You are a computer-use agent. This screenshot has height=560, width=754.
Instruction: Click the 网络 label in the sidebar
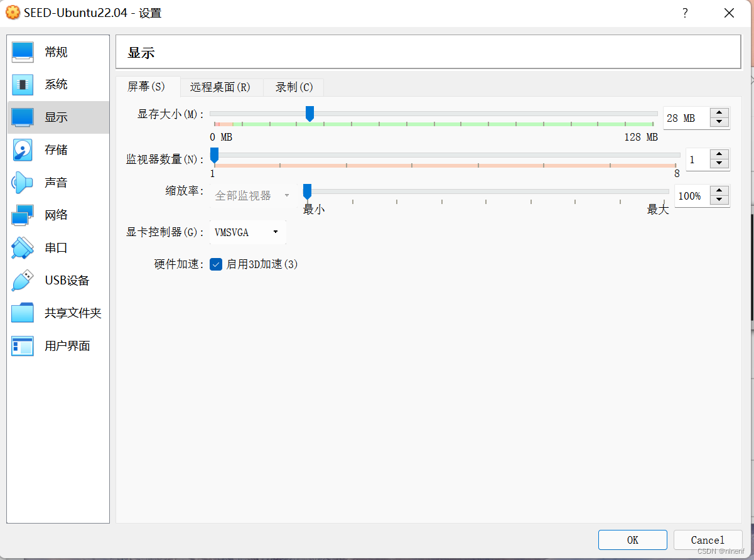[56, 215]
